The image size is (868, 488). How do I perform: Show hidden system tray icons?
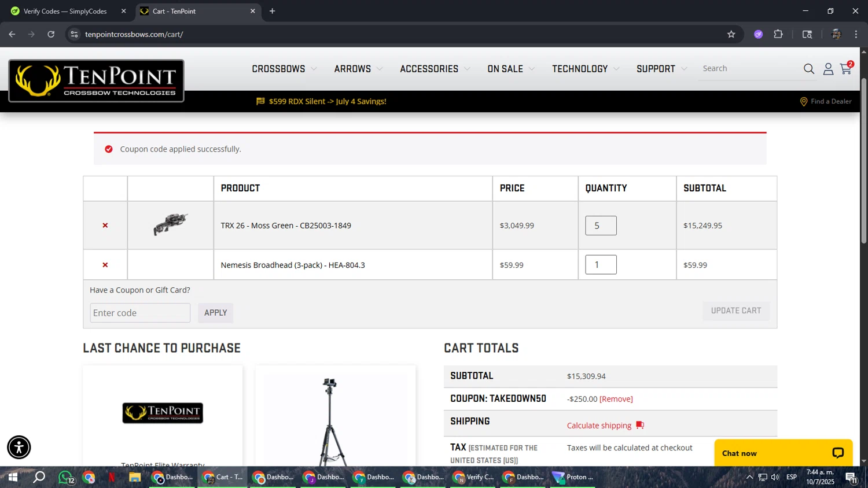749,477
